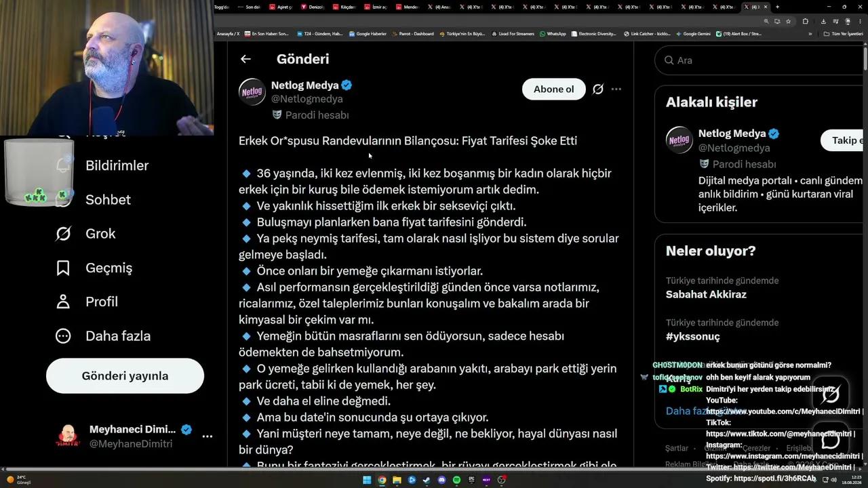Open browser downloads icon
Screen dimensions: 868x488
click(x=823, y=21)
